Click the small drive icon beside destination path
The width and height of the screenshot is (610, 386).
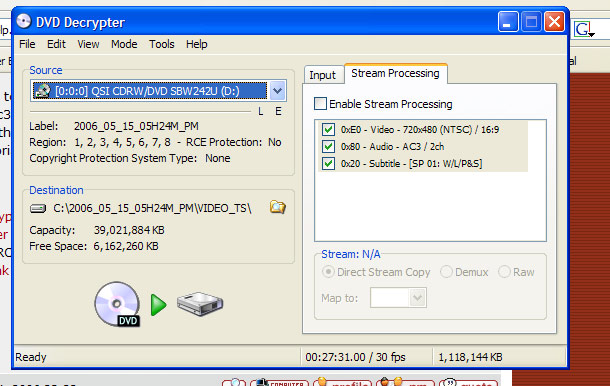point(38,209)
